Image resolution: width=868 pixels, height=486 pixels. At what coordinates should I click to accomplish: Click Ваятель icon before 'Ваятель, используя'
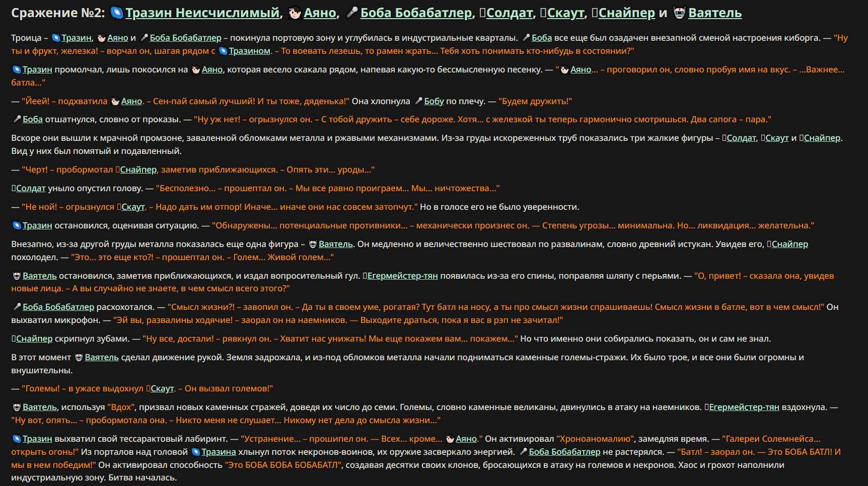(x=17, y=407)
